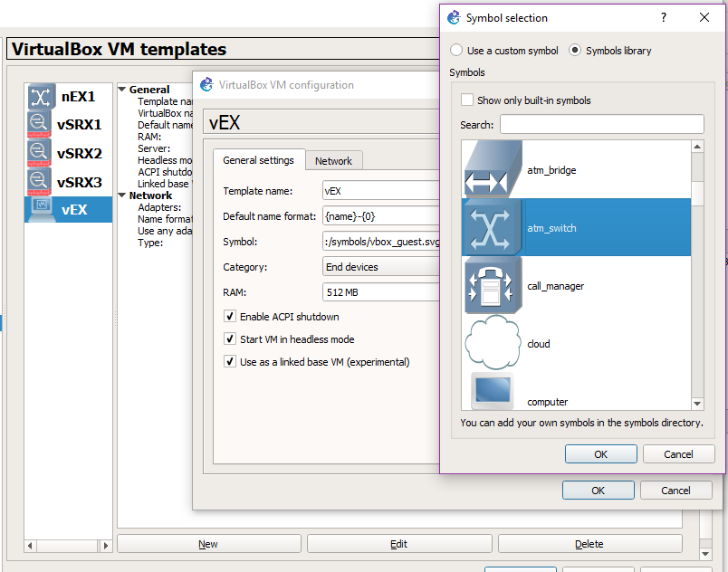This screenshot has height=572, width=728.
Task: Toggle Start VM in headless mode
Action: pyautogui.click(x=230, y=339)
